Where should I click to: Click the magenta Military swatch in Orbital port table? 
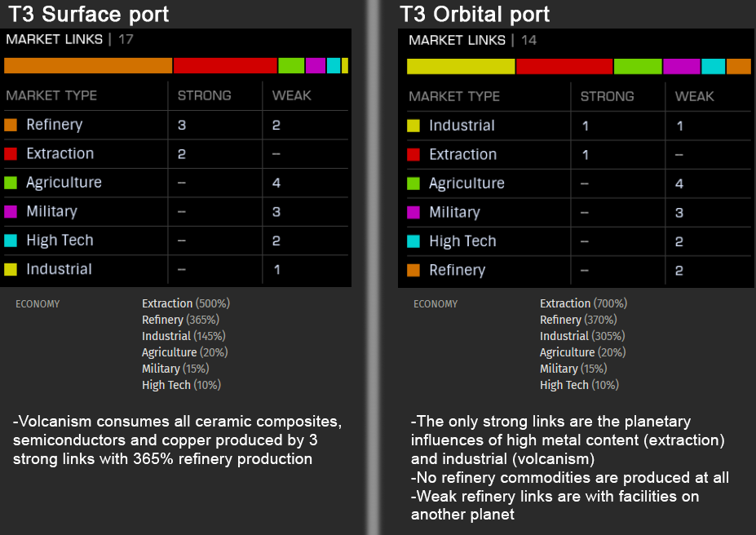(x=413, y=213)
